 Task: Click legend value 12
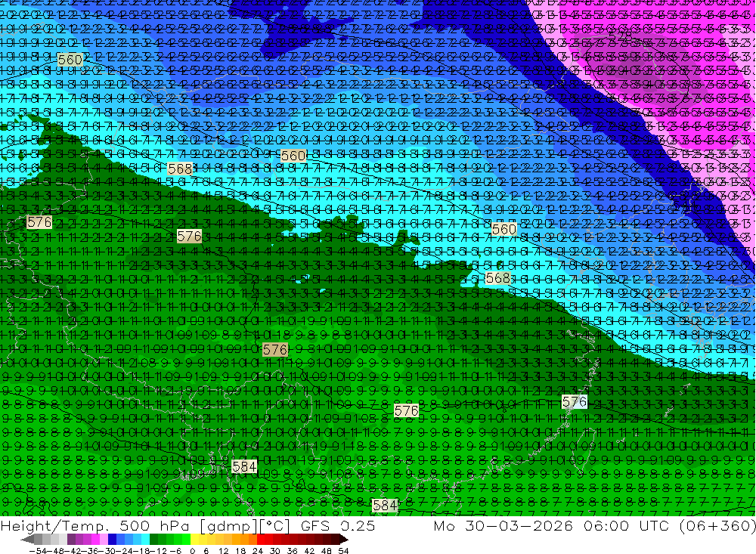[224, 551]
